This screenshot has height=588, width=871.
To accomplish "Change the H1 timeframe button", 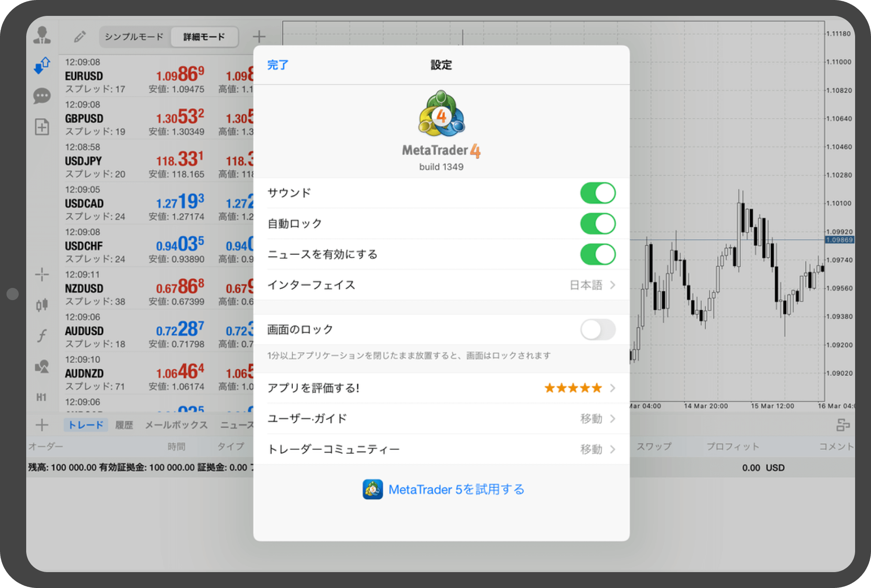I will click(x=42, y=397).
